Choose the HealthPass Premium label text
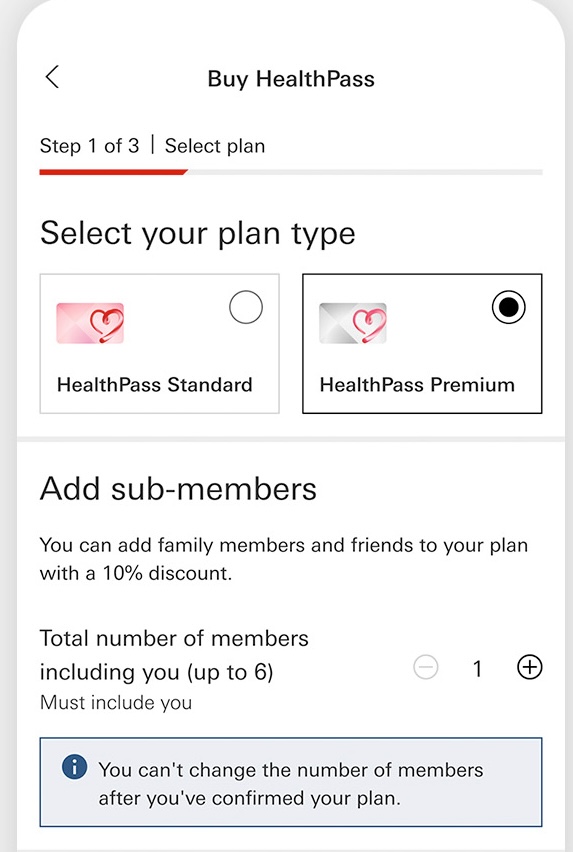The image size is (573, 852). click(417, 385)
